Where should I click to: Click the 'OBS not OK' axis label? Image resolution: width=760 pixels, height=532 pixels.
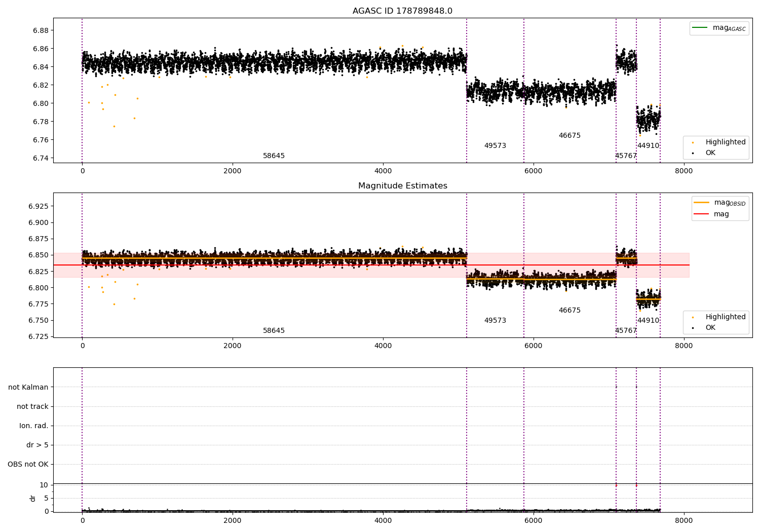point(28,464)
